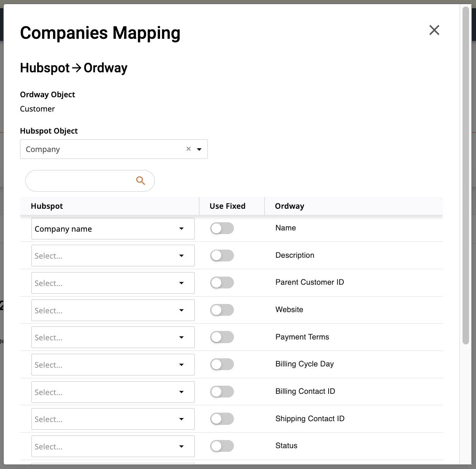Expand Hubspot select for Payment Terms

[x=113, y=337]
